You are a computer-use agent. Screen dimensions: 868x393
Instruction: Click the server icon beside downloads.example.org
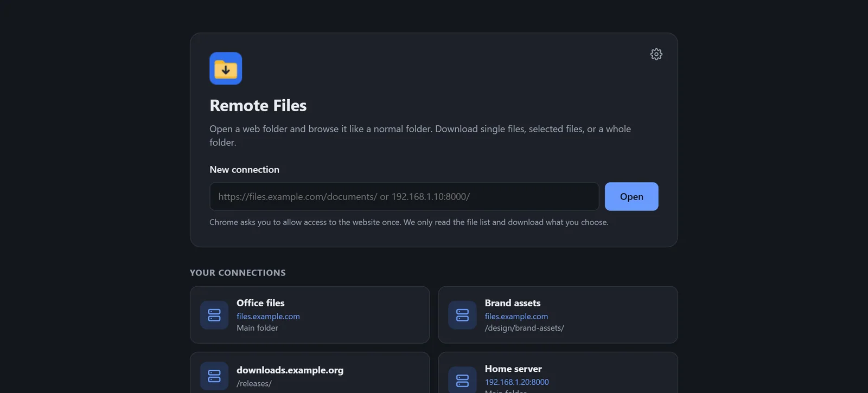pos(214,376)
